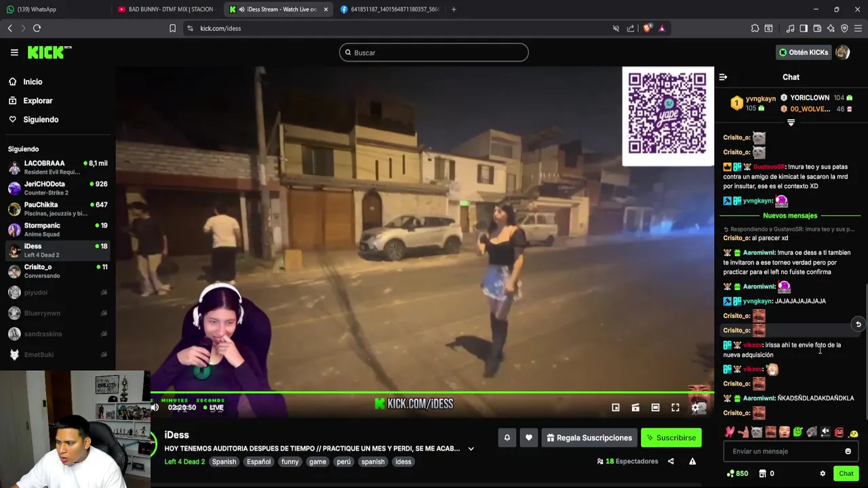
Task: Open the Brave wallet icon
Action: (x=817, y=28)
